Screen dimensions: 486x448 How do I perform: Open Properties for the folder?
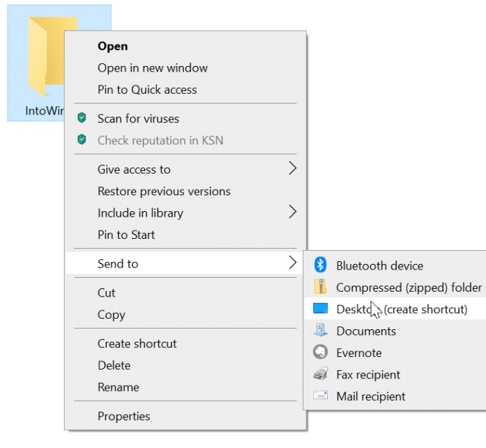pyautogui.click(x=185, y=416)
